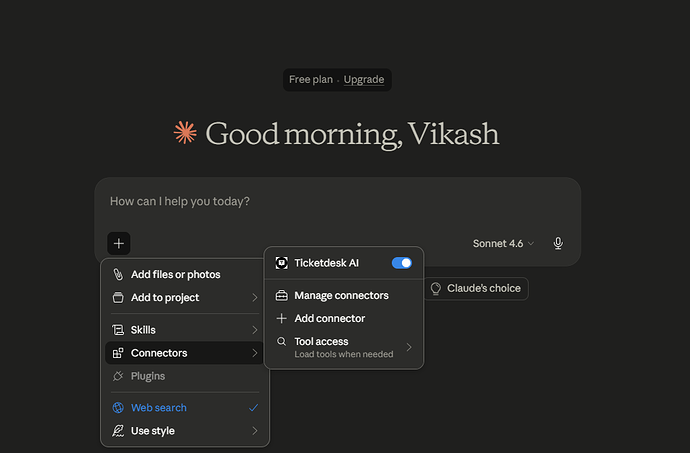Screen dimensions: 690x453
Task: Expand the Add to project submenu arrow
Action: point(255,298)
